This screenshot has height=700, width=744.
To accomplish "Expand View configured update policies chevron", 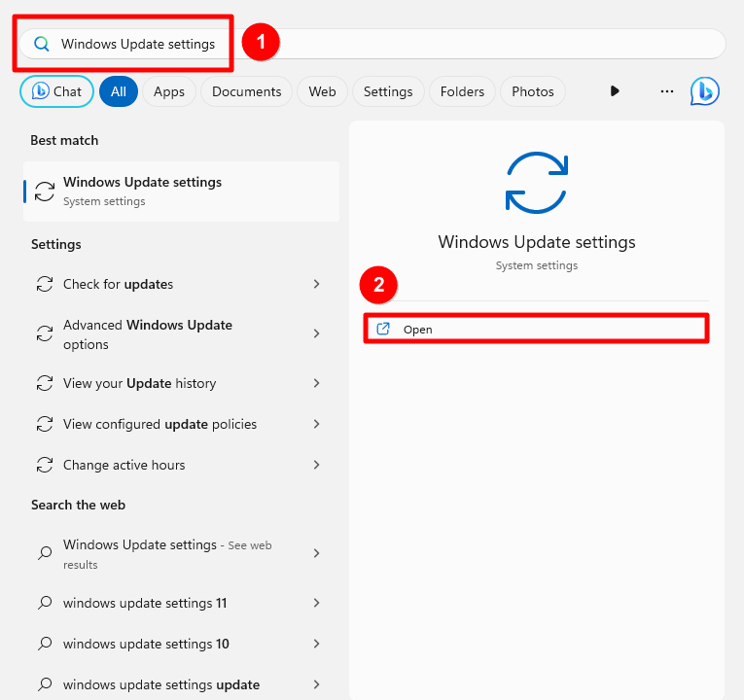I will (316, 424).
